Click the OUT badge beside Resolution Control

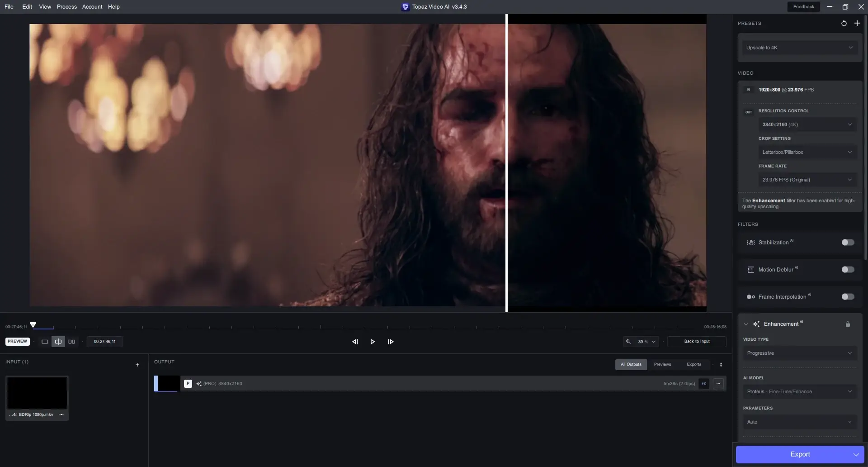(x=749, y=112)
